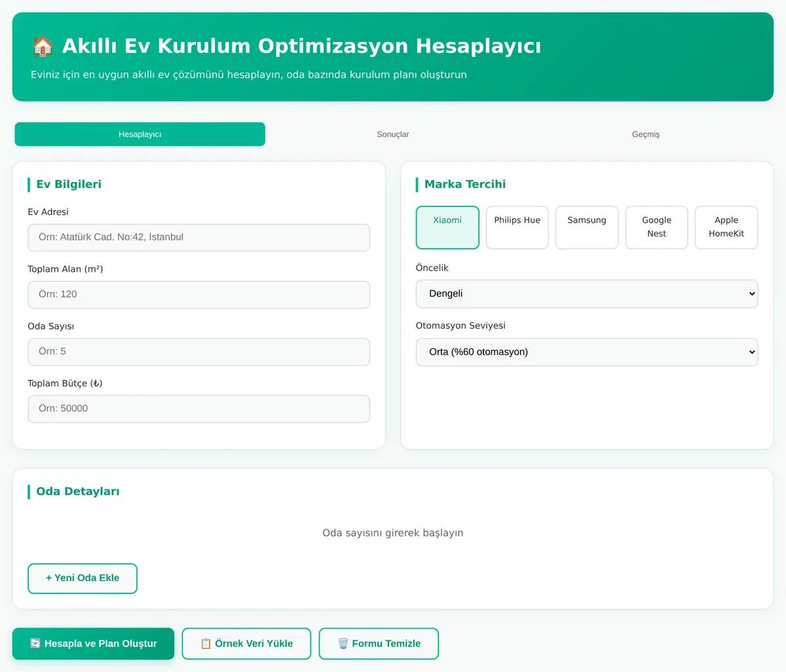Click the Formu Temizle button
The width and height of the screenshot is (786, 672).
(379, 644)
